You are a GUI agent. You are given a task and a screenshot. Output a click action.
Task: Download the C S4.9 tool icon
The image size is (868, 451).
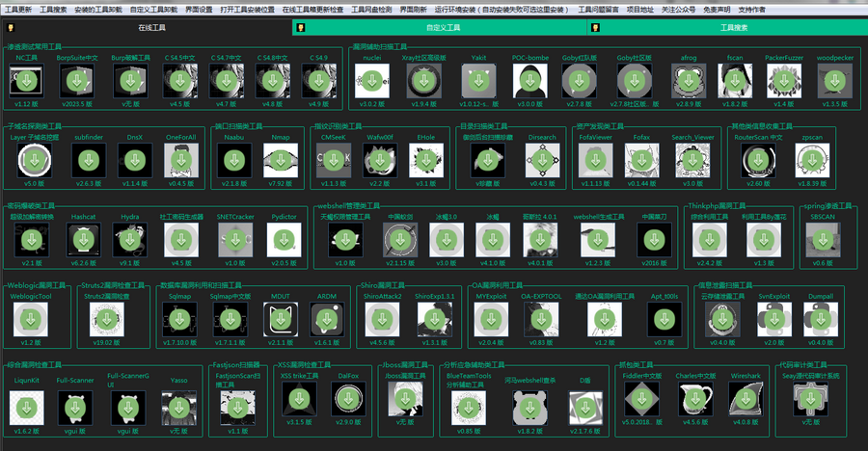pos(319,81)
